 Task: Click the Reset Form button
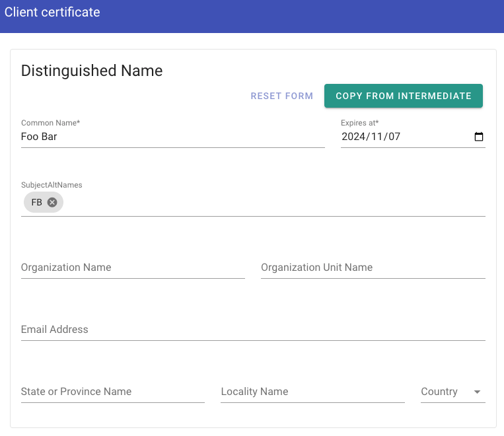(x=282, y=96)
